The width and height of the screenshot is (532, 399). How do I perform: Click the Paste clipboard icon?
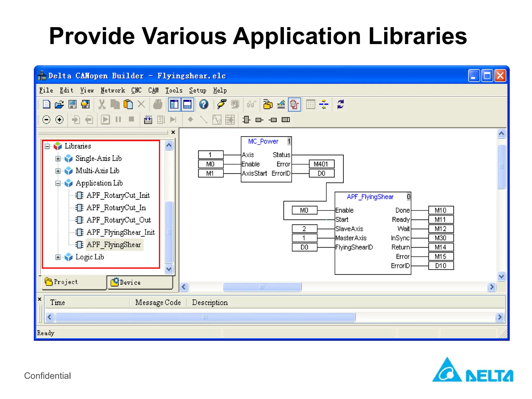click(x=128, y=104)
